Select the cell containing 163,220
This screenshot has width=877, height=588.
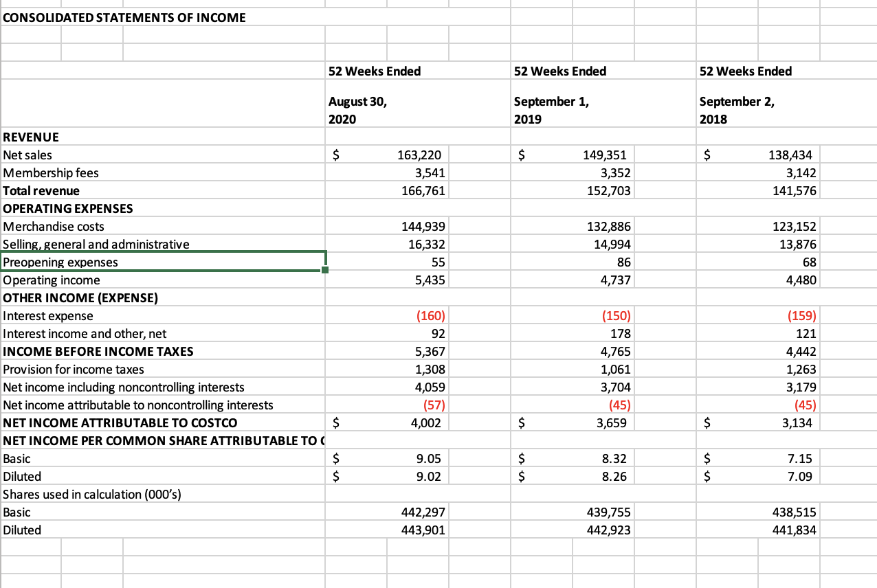399,155
